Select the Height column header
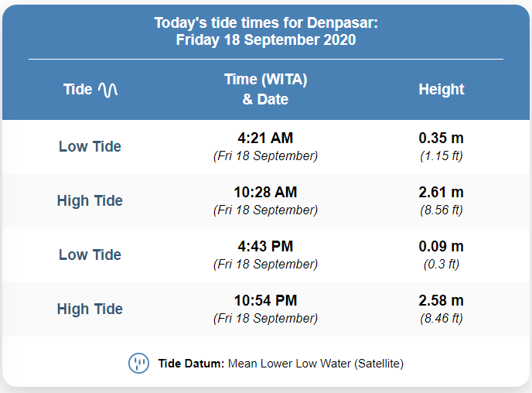This screenshot has height=393, width=532. (441, 90)
